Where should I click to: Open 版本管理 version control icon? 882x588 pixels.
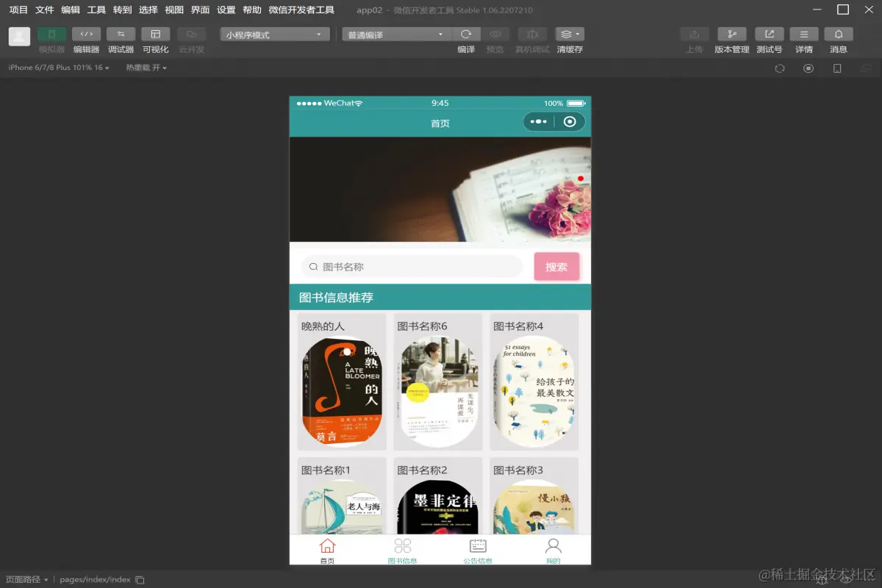732,35
